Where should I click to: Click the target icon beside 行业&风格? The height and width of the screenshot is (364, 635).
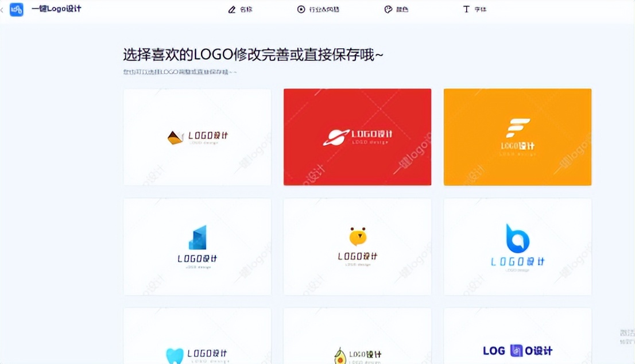(x=300, y=9)
